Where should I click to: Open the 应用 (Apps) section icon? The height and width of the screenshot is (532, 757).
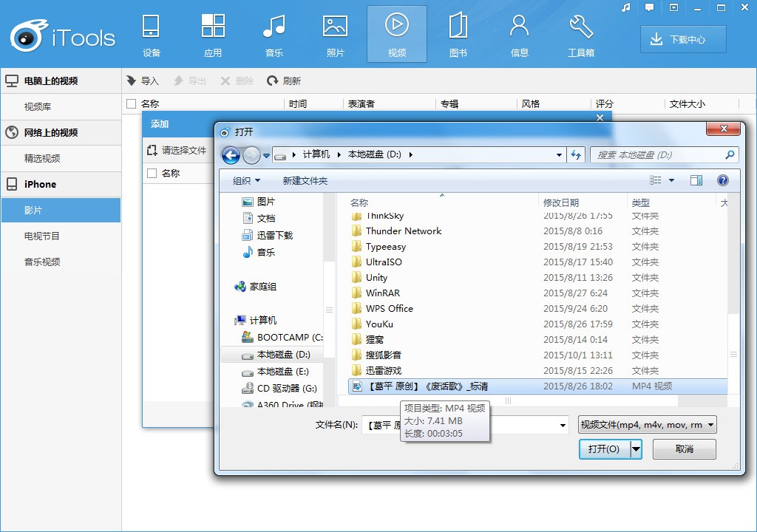coord(213,27)
